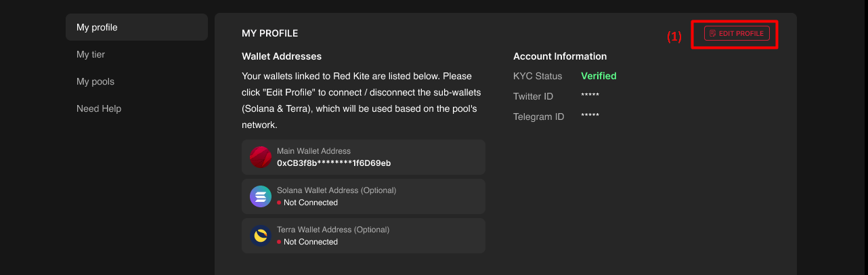Go to the Need Help page
The height and width of the screenshot is (275, 868).
point(99,108)
